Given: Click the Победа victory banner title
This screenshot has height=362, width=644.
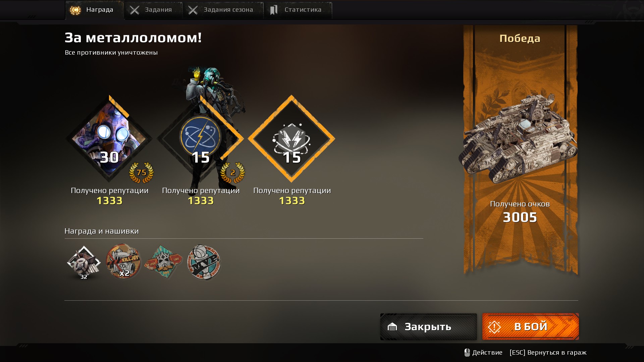Looking at the screenshot, I should (520, 39).
